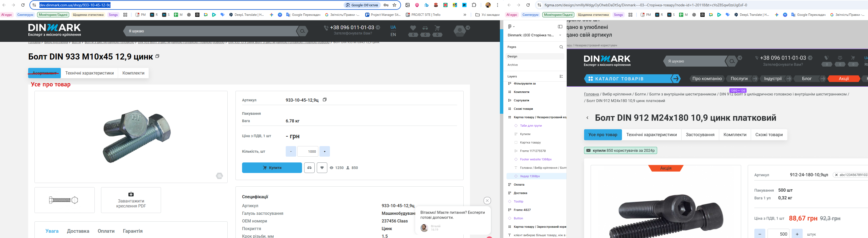
Task: Open 'Моніторинг/Задачі' bookmark in left browser
Action: coord(53,15)
